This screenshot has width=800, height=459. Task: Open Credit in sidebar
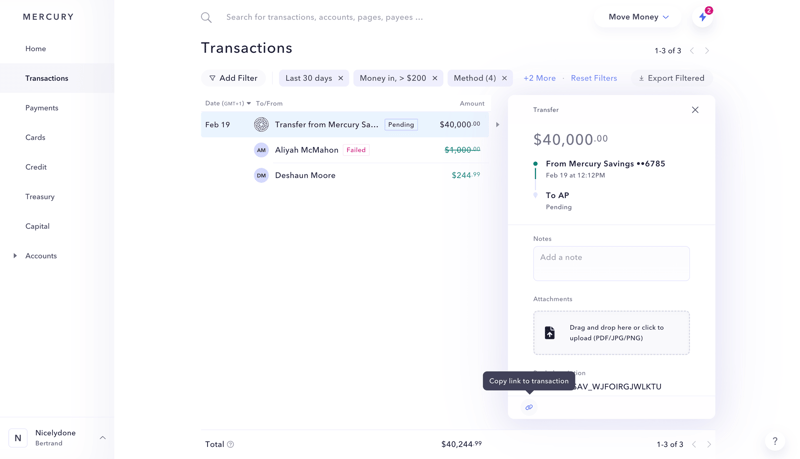36,167
